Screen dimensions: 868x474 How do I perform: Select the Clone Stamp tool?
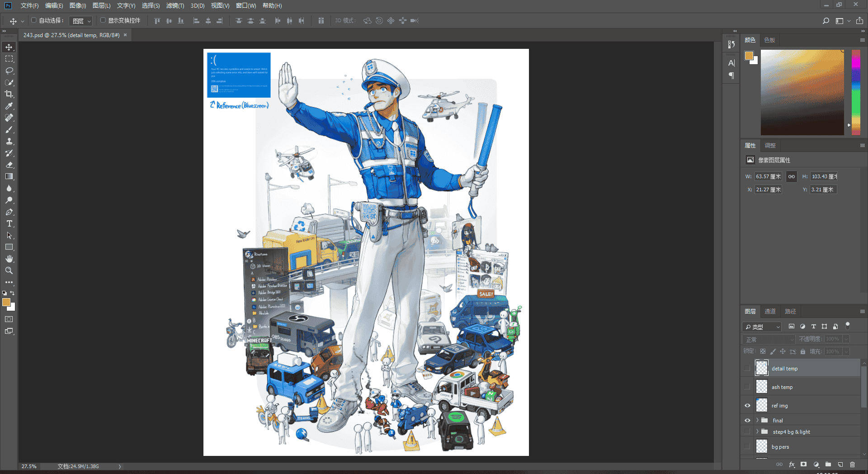(9, 141)
